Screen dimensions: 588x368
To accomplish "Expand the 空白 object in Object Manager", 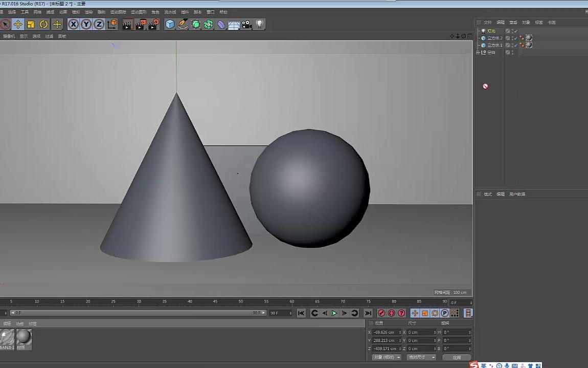I will coord(479,52).
